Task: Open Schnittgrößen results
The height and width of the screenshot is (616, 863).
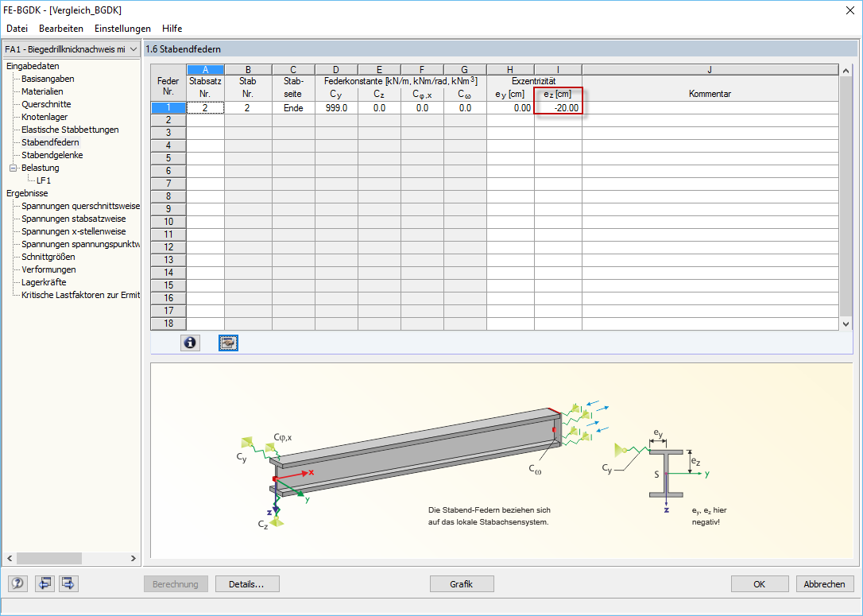Action: tap(48, 257)
